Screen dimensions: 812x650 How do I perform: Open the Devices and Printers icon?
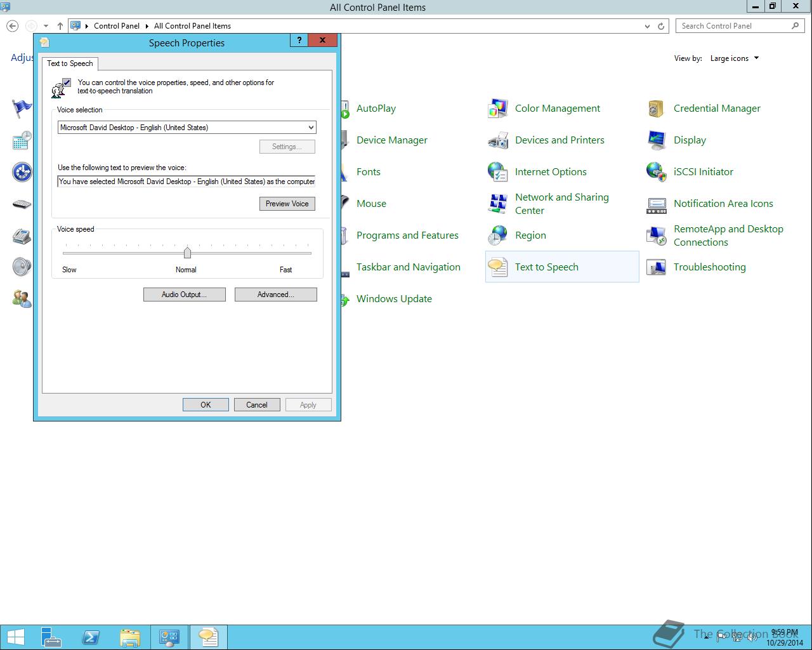pos(498,140)
